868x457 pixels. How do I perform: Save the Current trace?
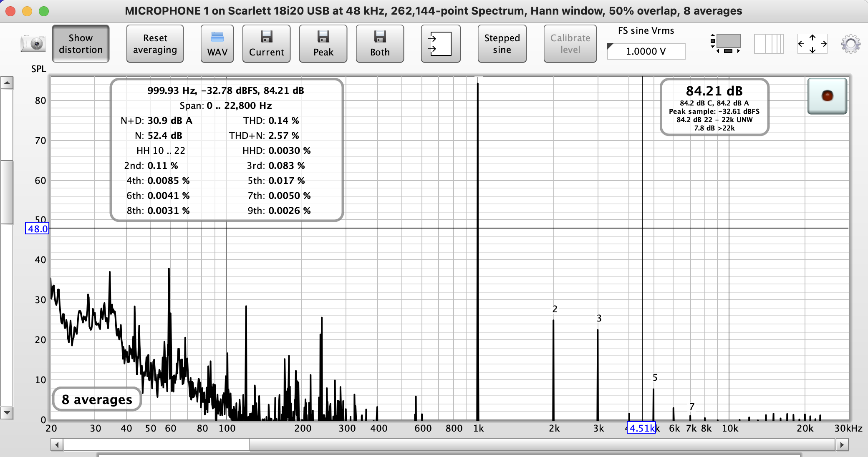[266, 44]
